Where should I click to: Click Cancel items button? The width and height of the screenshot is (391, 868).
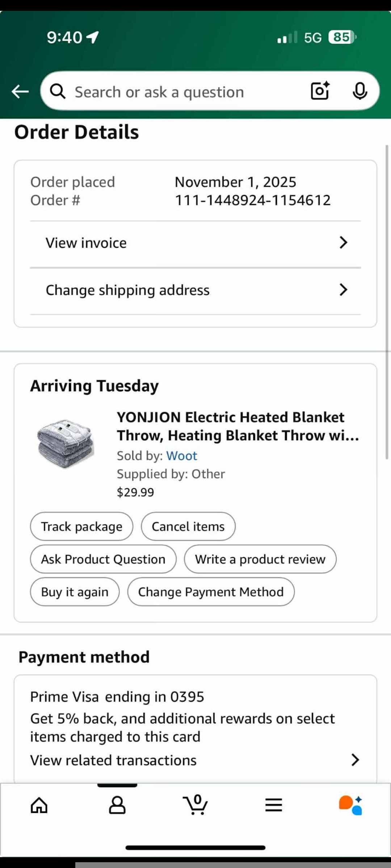click(x=188, y=526)
